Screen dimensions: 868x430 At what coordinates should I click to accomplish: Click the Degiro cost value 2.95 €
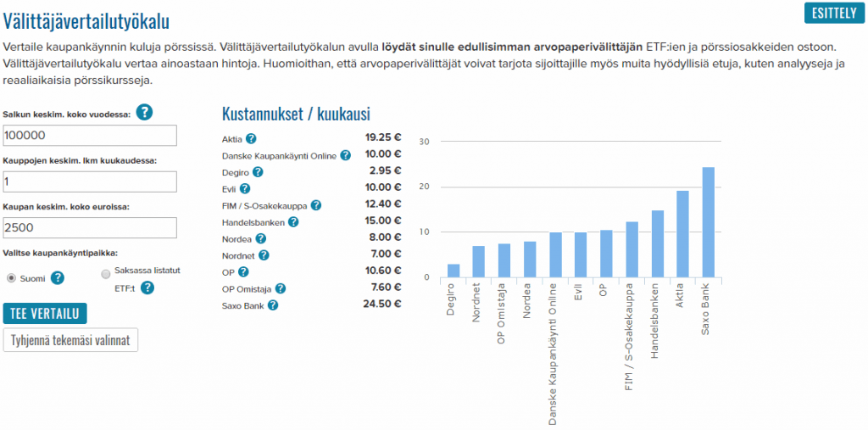[386, 171]
